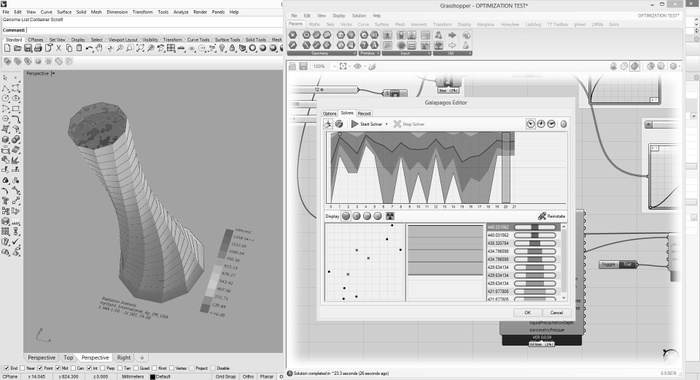Click the lightbulb icon in Rhino toolbar

(222, 48)
